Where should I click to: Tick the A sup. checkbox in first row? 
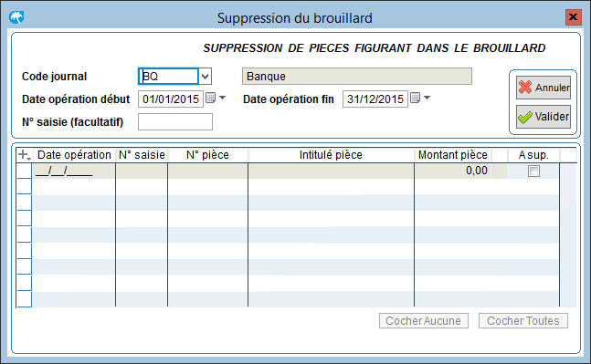(533, 172)
